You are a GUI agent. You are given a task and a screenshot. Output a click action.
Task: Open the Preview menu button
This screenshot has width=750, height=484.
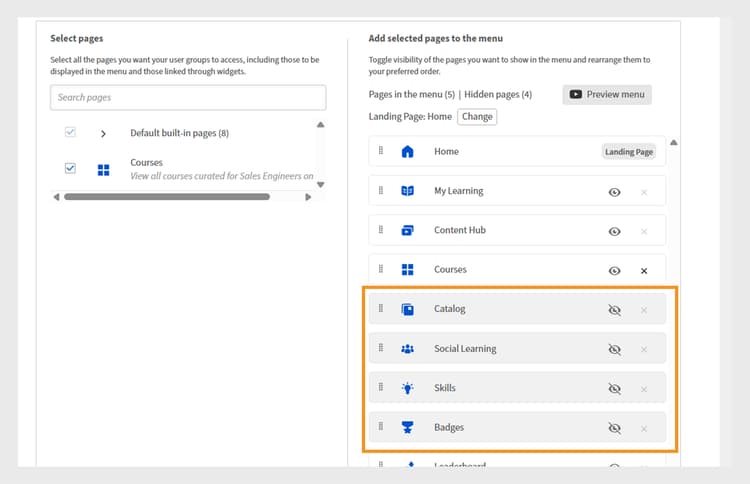[x=607, y=95]
